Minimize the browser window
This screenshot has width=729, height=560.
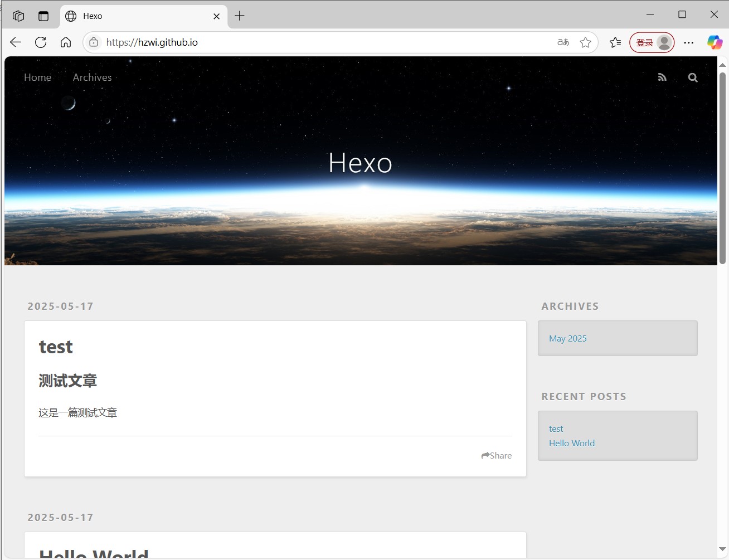[x=650, y=14]
